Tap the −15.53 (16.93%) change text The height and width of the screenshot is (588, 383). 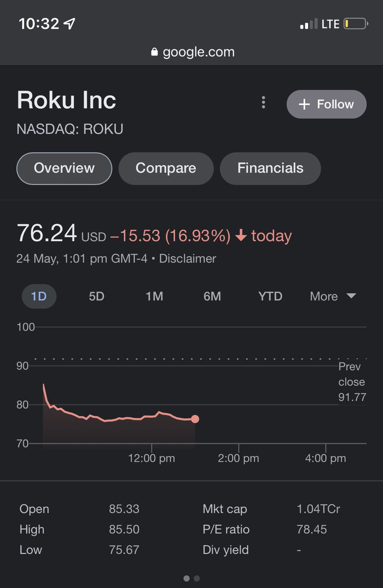[x=170, y=236]
